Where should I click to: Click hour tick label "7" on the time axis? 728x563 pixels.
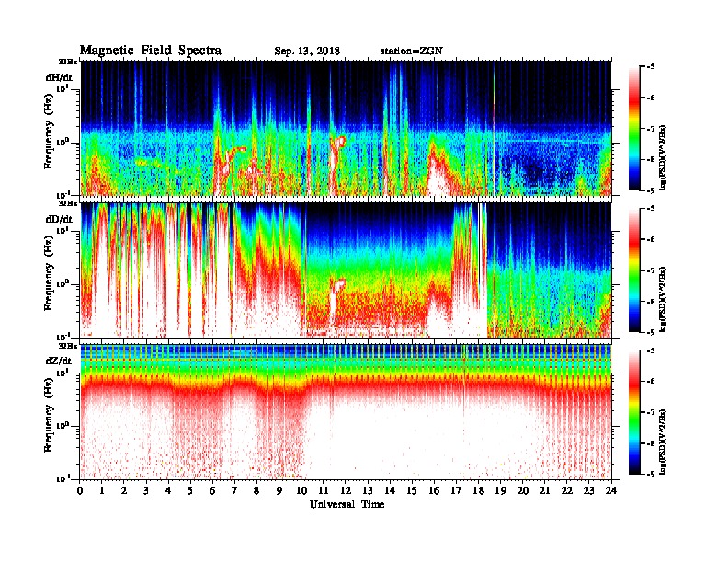point(234,490)
